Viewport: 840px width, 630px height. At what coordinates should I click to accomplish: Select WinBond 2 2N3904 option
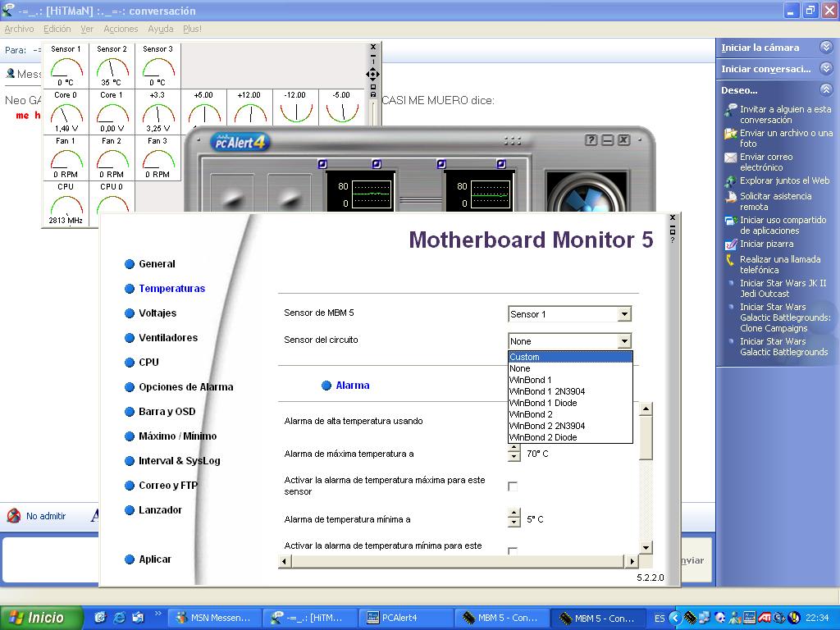tap(570, 426)
